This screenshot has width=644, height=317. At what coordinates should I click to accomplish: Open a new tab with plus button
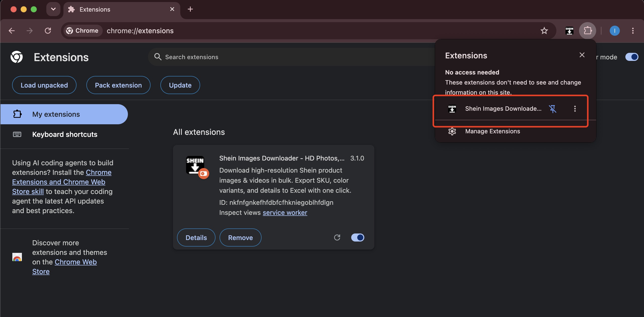pyautogui.click(x=190, y=9)
